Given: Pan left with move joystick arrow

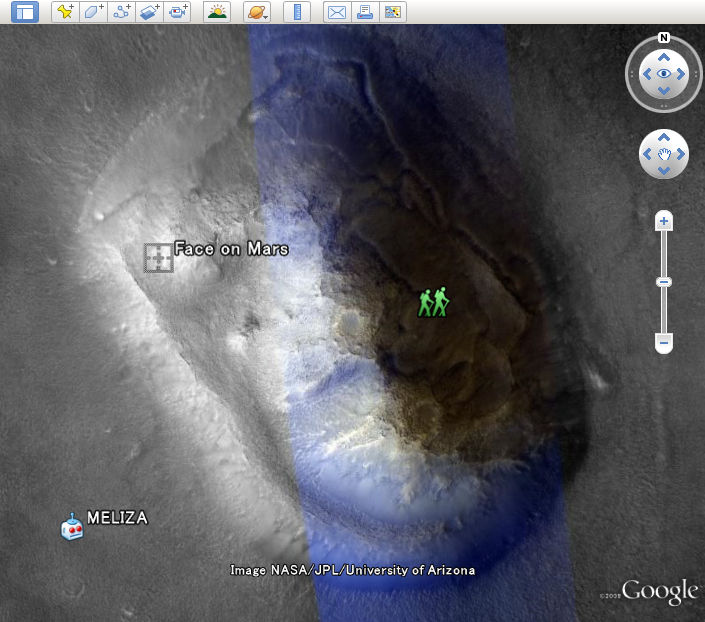Looking at the screenshot, I should coord(647,154).
